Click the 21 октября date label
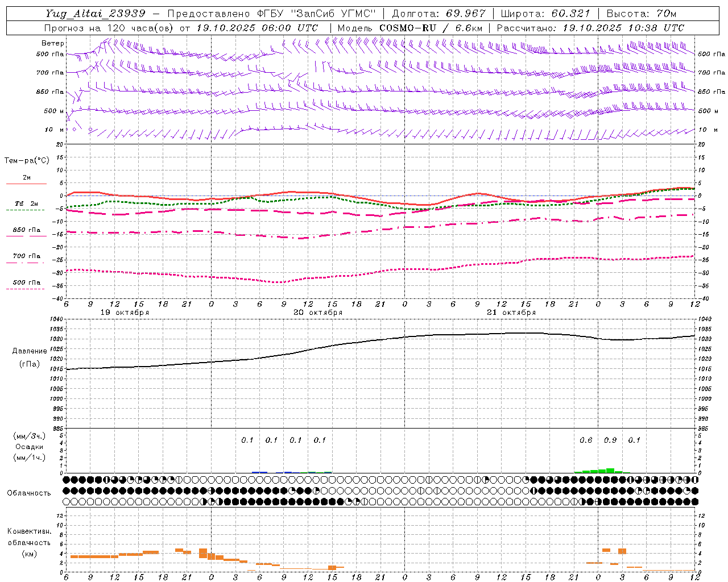Viewport: 728px width, 582px height. [511, 313]
